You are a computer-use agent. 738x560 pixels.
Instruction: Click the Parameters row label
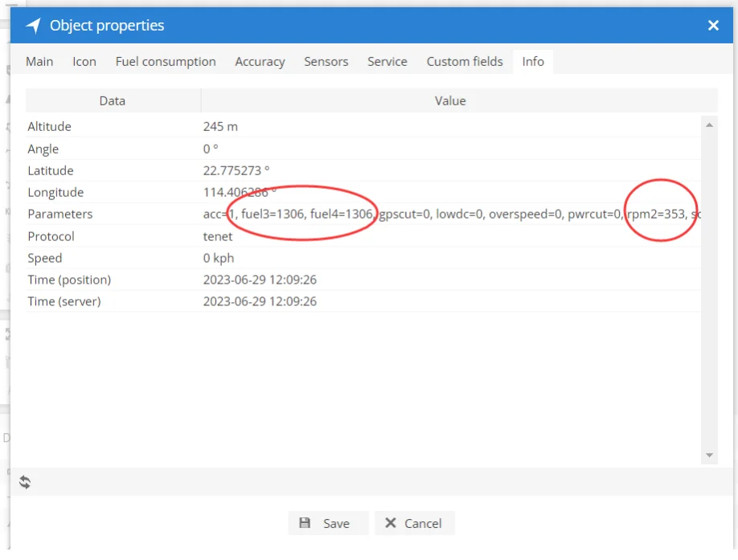click(60, 215)
